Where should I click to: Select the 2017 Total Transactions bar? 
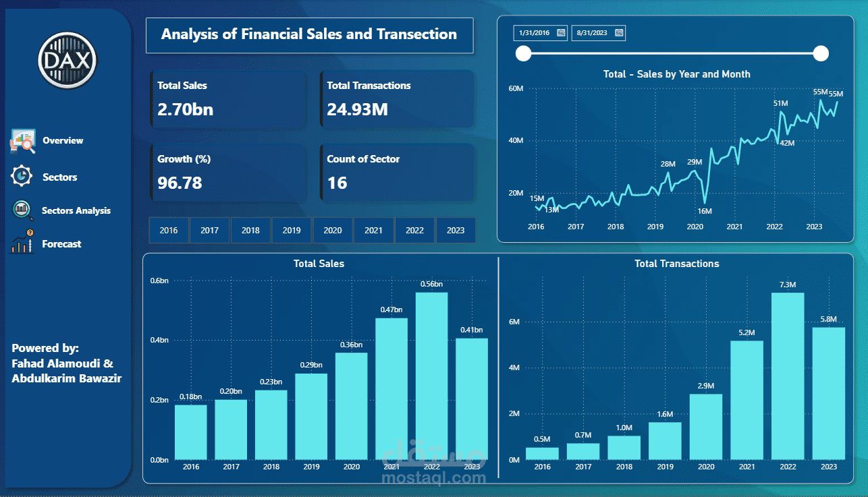[x=583, y=452]
